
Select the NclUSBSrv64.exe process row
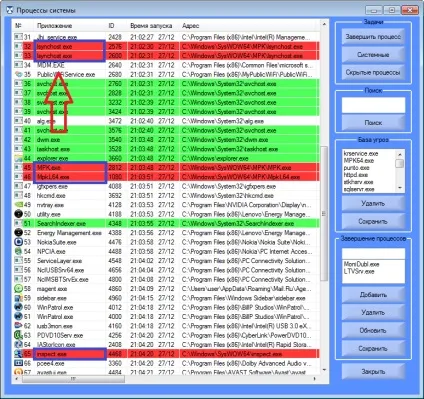(x=166, y=270)
